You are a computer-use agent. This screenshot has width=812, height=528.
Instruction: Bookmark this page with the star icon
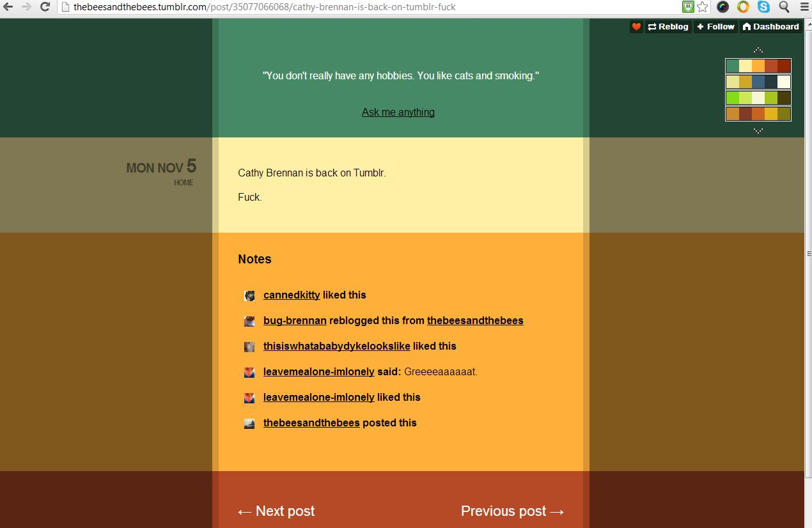pos(703,7)
